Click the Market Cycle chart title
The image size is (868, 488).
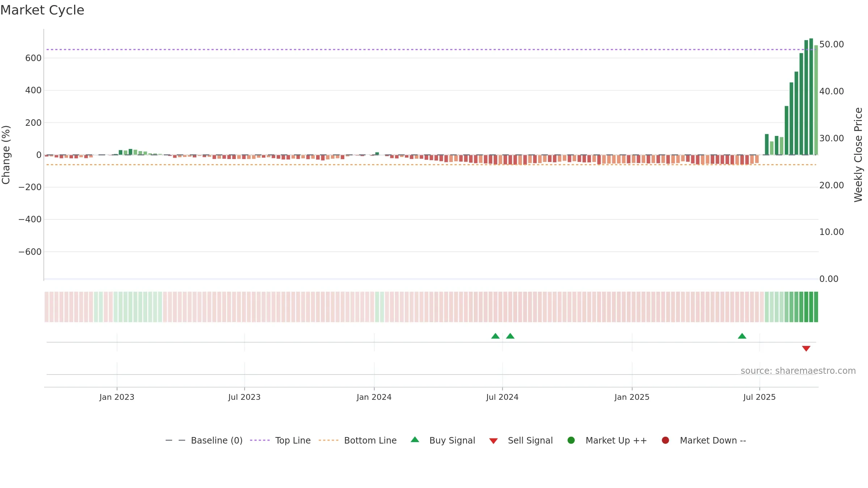point(42,10)
